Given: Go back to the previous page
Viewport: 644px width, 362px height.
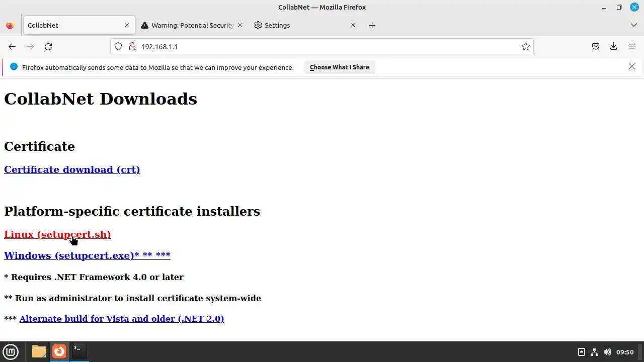Looking at the screenshot, I should (x=12, y=46).
